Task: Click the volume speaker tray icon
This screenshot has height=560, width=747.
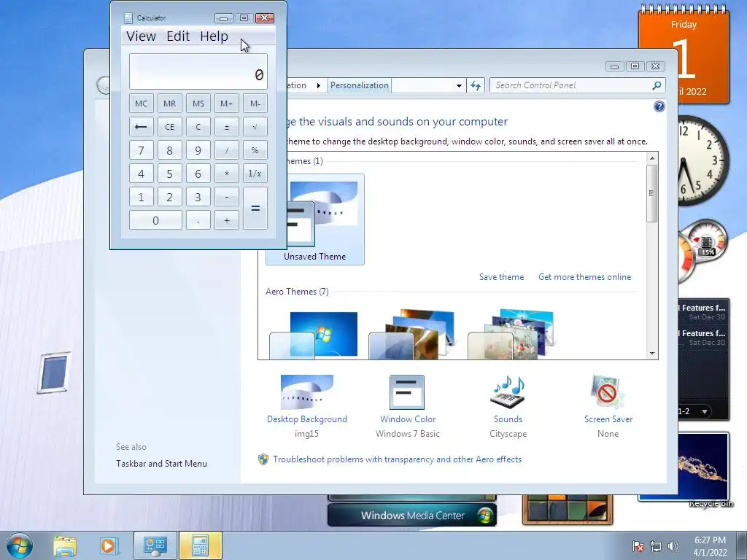Action: 673,546
